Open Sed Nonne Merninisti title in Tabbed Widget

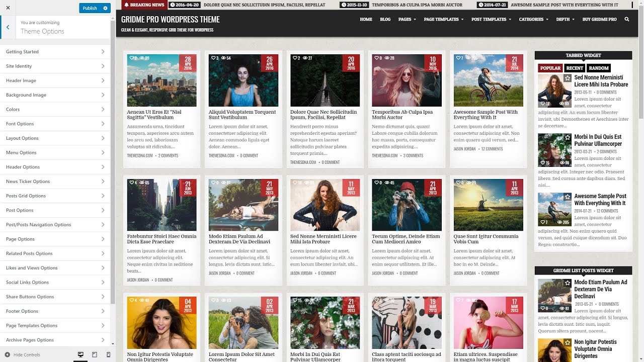(x=601, y=81)
